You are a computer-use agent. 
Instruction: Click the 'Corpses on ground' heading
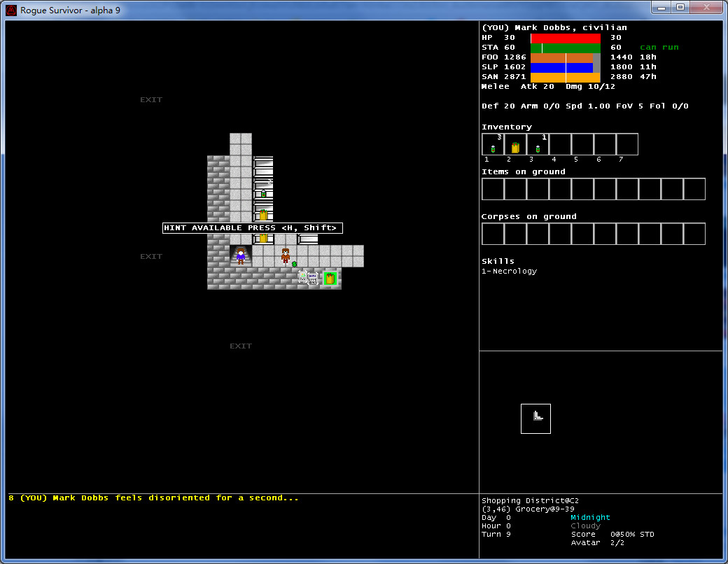point(529,216)
